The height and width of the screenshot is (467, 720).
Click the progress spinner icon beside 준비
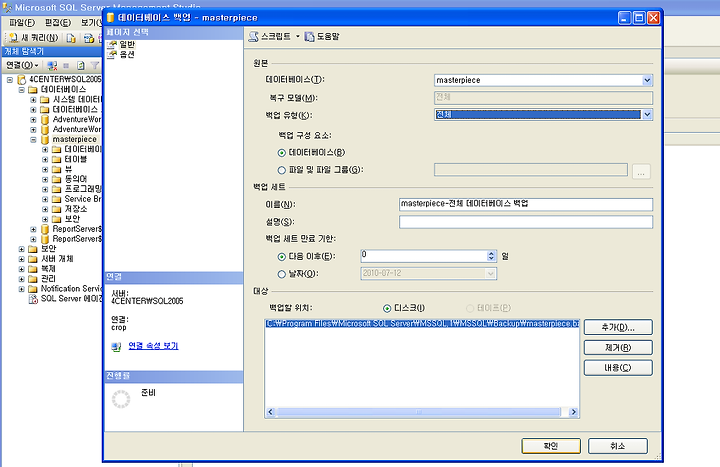121,399
